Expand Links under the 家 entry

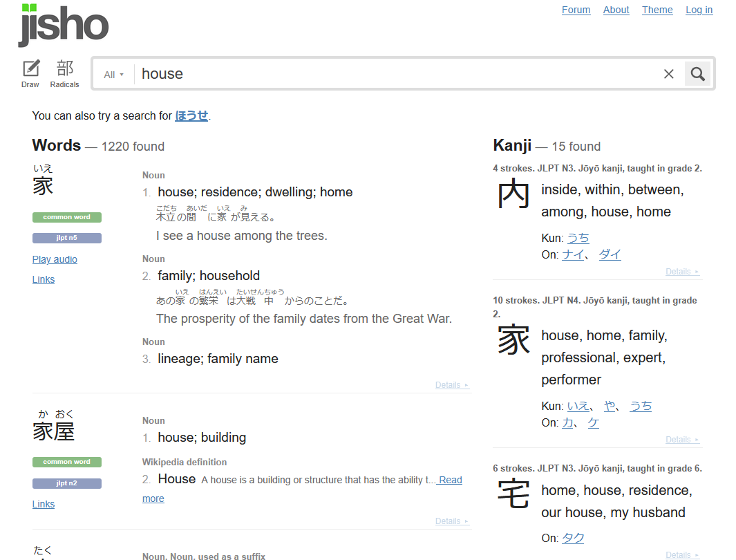(x=44, y=279)
